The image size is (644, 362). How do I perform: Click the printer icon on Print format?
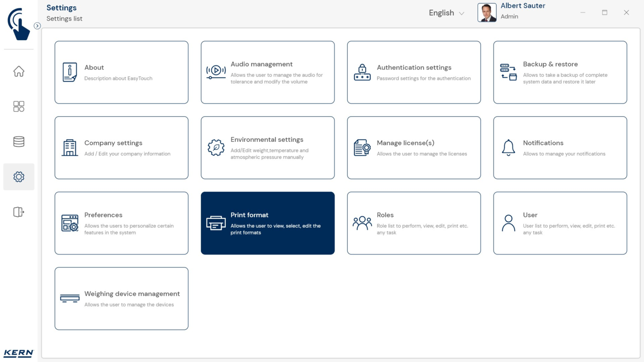click(x=216, y=223)
